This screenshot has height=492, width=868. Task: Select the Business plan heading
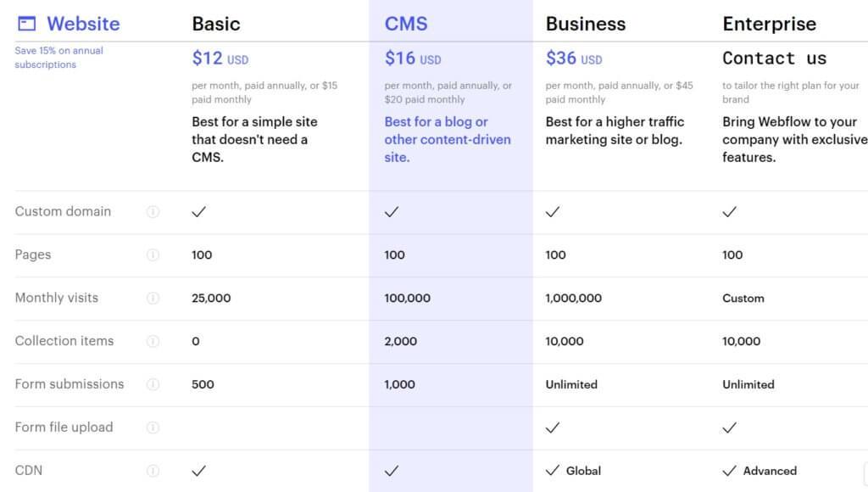(x=586, y=24)
